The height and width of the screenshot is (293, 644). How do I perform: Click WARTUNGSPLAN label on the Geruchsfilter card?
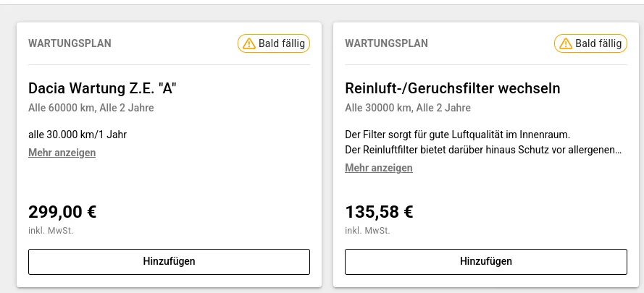pyautogui.click(x=386, y=43)
